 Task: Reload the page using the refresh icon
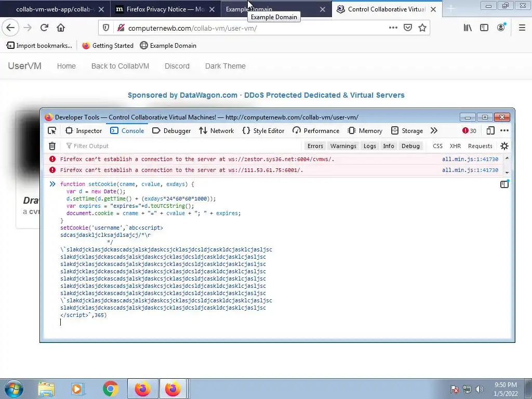pos(44,28)
